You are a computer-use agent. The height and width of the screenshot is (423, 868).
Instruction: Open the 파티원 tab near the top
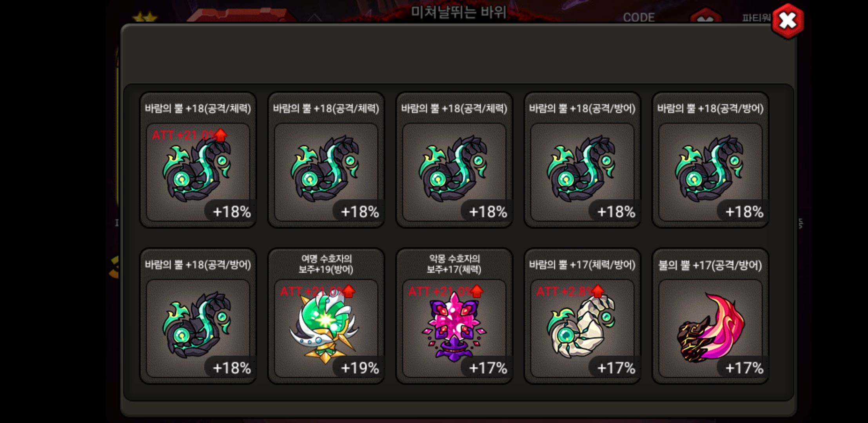(756, 18)
